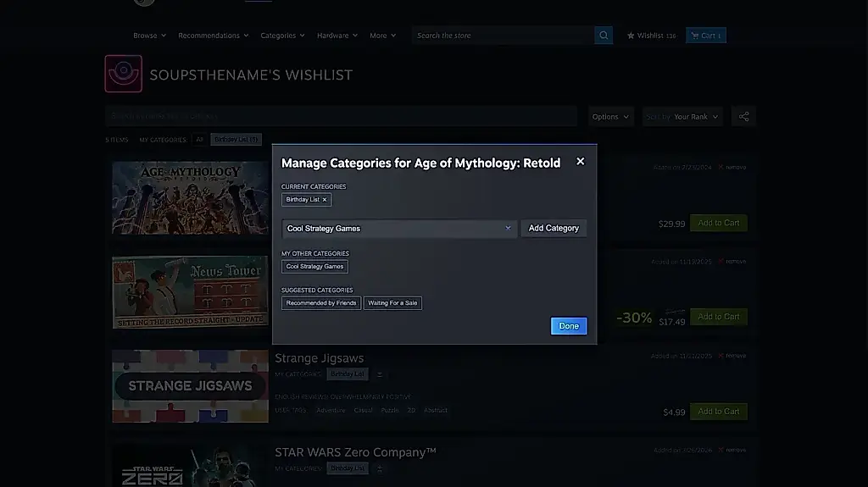Open the News Tower thumbnail

coord(191,292)
